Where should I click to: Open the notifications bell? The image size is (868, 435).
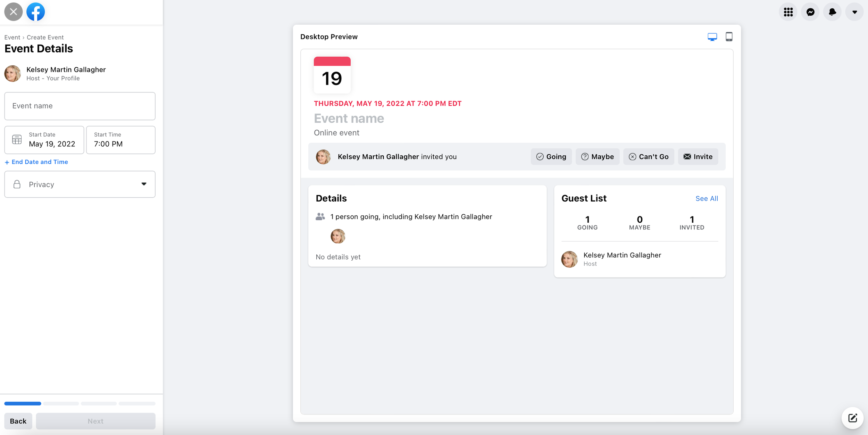pyautogui.click(x=832, y=11)
